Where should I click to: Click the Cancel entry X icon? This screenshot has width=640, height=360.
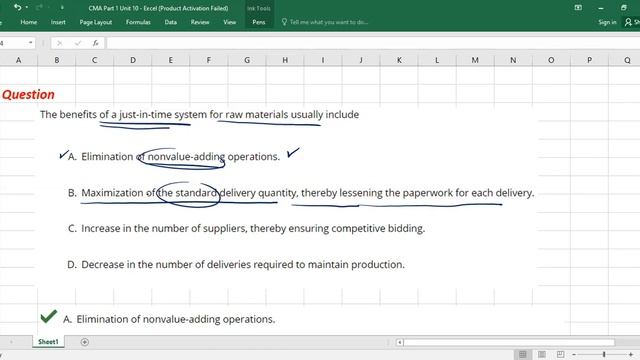[60, 43]
